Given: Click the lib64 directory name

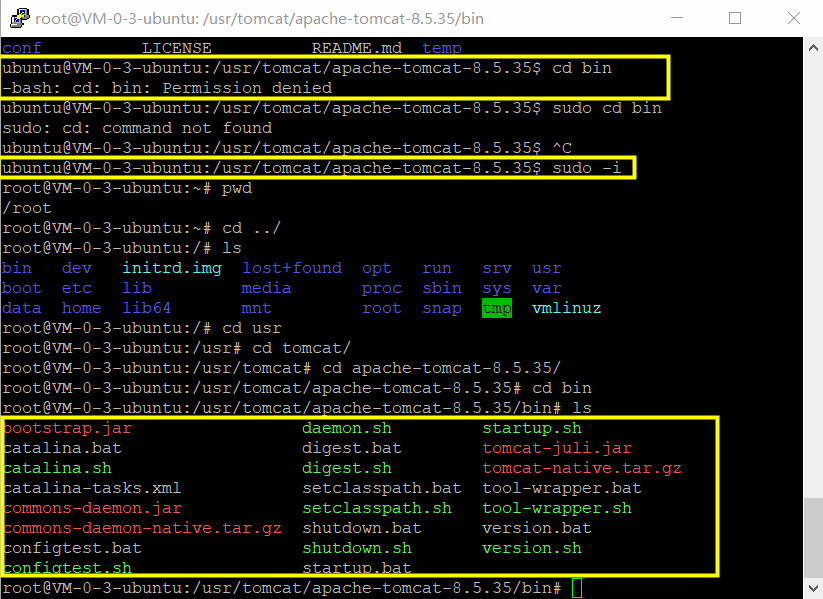Looking at the screenshot, I should (147, 308).
